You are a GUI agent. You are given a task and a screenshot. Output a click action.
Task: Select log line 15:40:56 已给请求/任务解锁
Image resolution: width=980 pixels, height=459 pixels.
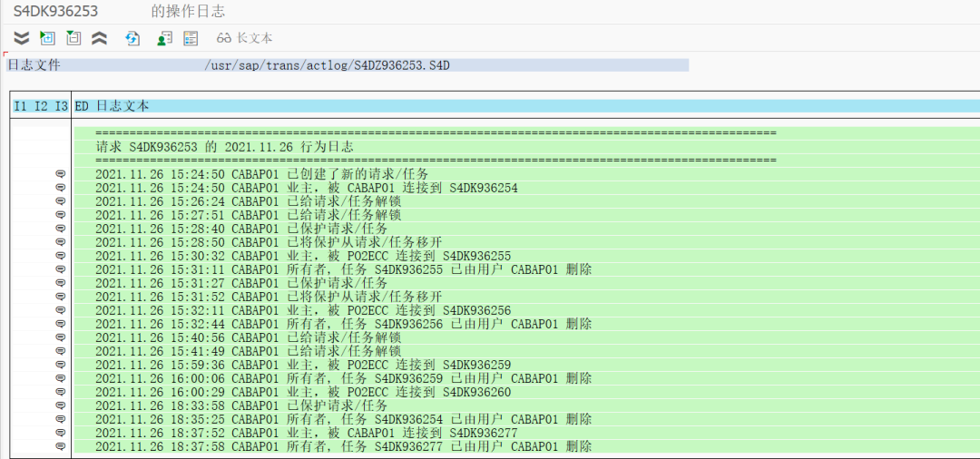tap(248, 337)
